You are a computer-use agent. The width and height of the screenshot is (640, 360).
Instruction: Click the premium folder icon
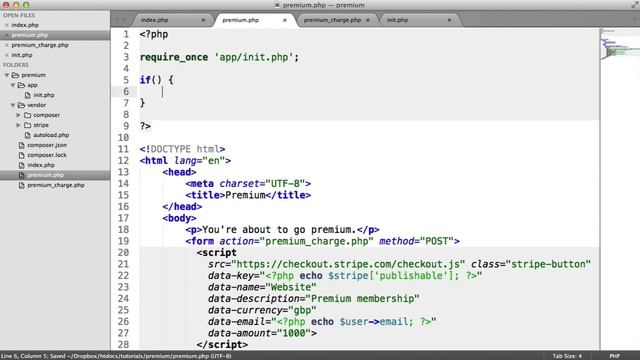click(16, 75)
